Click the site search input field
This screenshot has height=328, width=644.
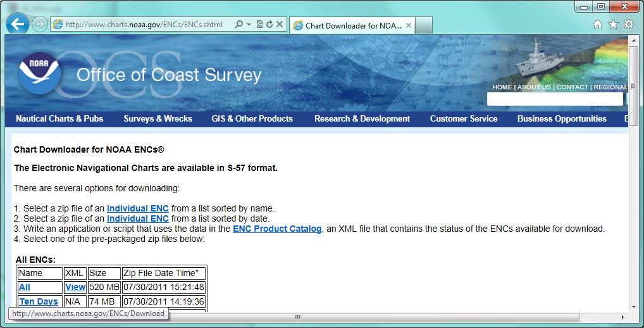pyautogui.click(x=555, y=99)
